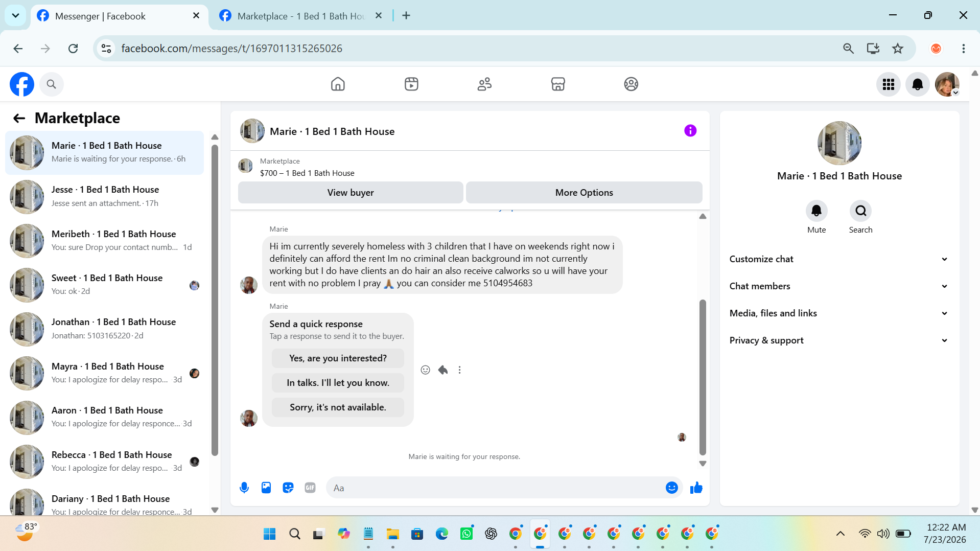This screenshot has width=980, height=551.
Task: Close the Marketplace browser tab
Action: point(379,16)
